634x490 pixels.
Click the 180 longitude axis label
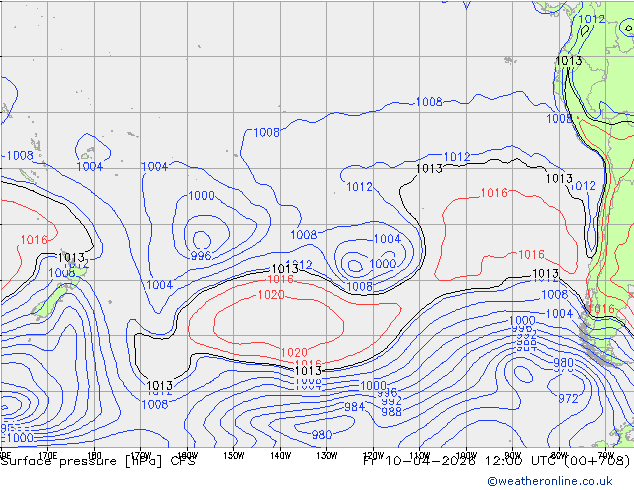(x=94, y=456)
